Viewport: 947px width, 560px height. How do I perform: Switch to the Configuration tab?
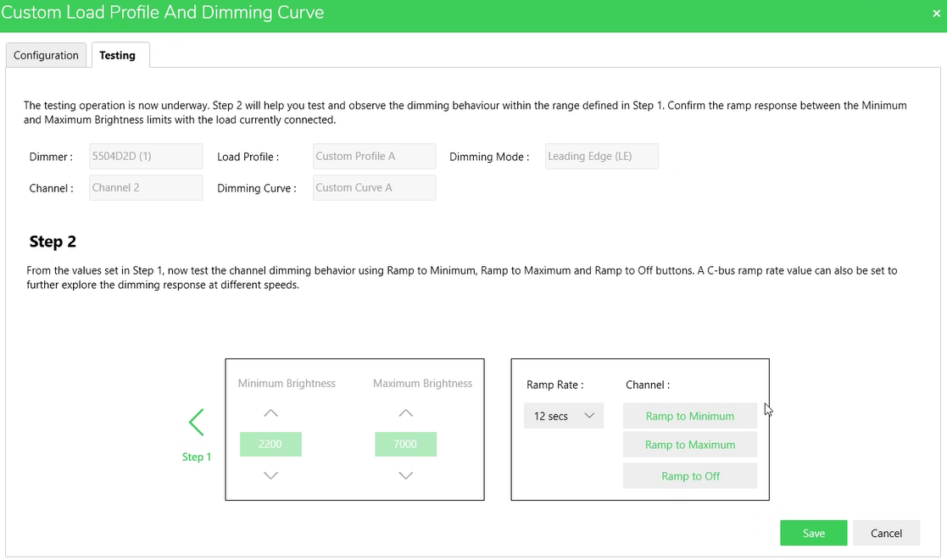pyautogui.click(x=46, y=55)
